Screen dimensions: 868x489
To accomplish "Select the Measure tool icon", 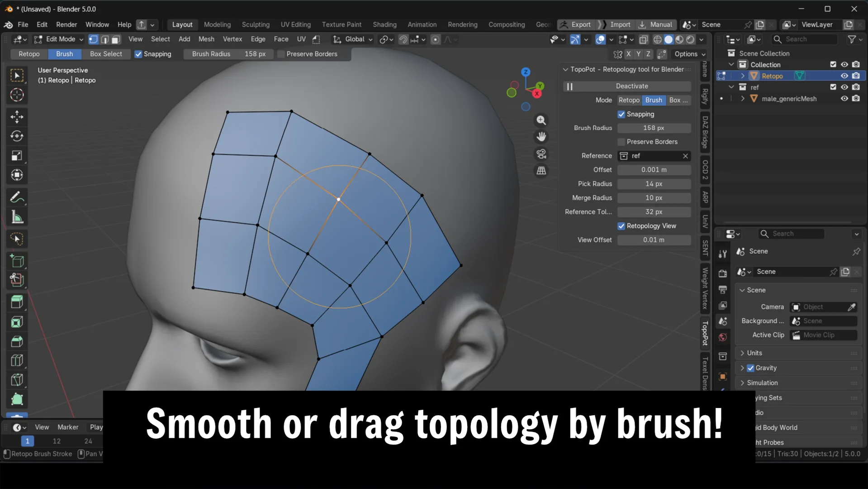I will click(17, 217).
